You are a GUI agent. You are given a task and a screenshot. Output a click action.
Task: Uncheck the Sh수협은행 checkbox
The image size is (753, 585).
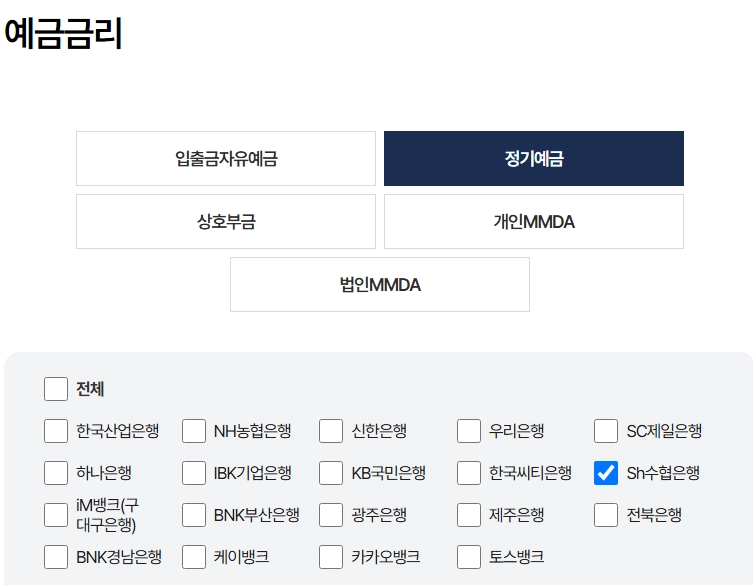[x=606, y=473]
